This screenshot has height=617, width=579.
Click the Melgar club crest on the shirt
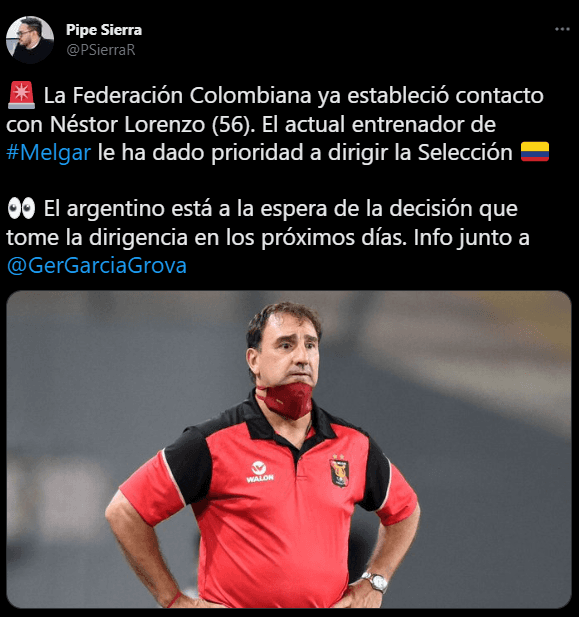coord(339,470)
